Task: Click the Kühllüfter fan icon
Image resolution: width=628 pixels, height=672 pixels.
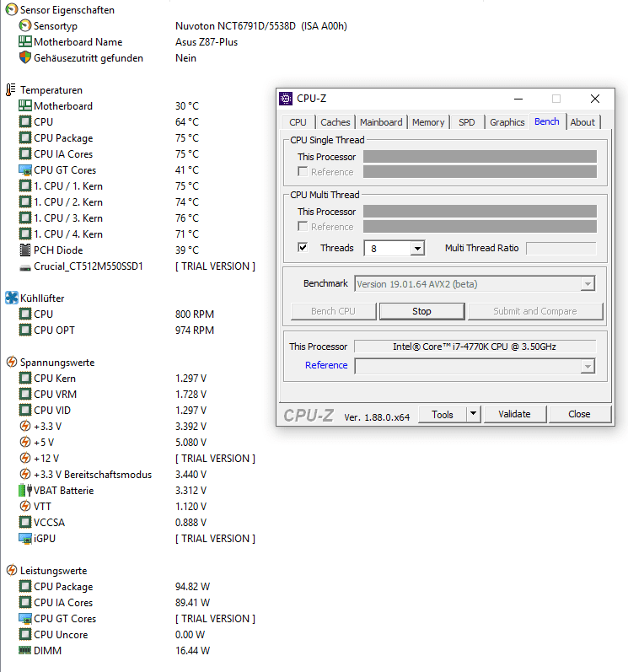Action: [12, 298]
